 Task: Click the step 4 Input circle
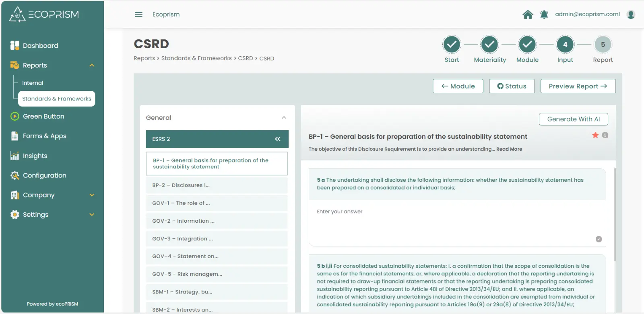(x=565, y=45)
